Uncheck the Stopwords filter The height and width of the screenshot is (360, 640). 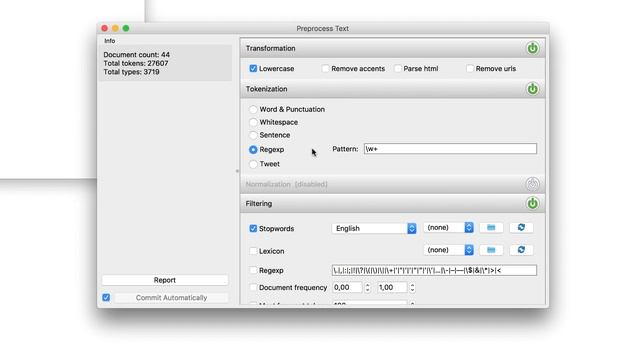253,229
